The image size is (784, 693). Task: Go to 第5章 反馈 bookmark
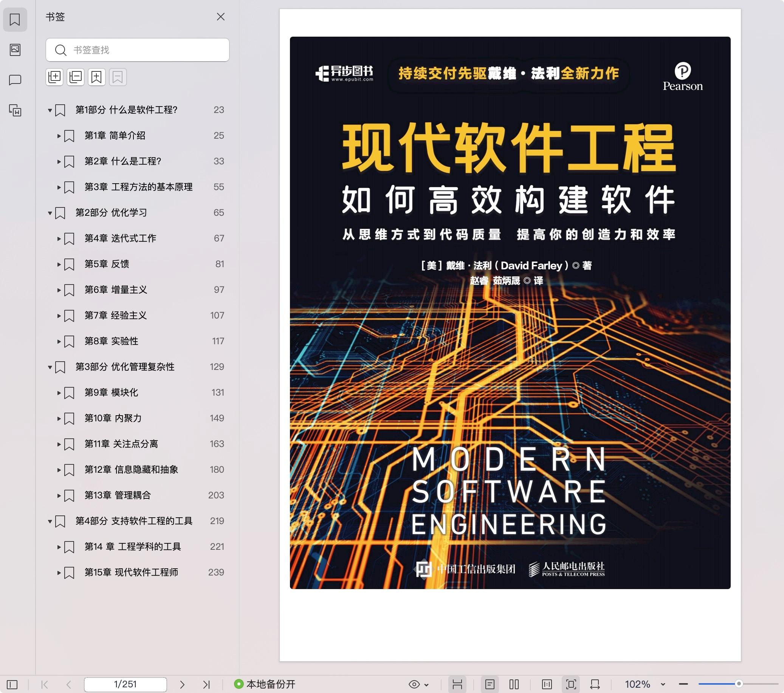click(x=107, y=264)
